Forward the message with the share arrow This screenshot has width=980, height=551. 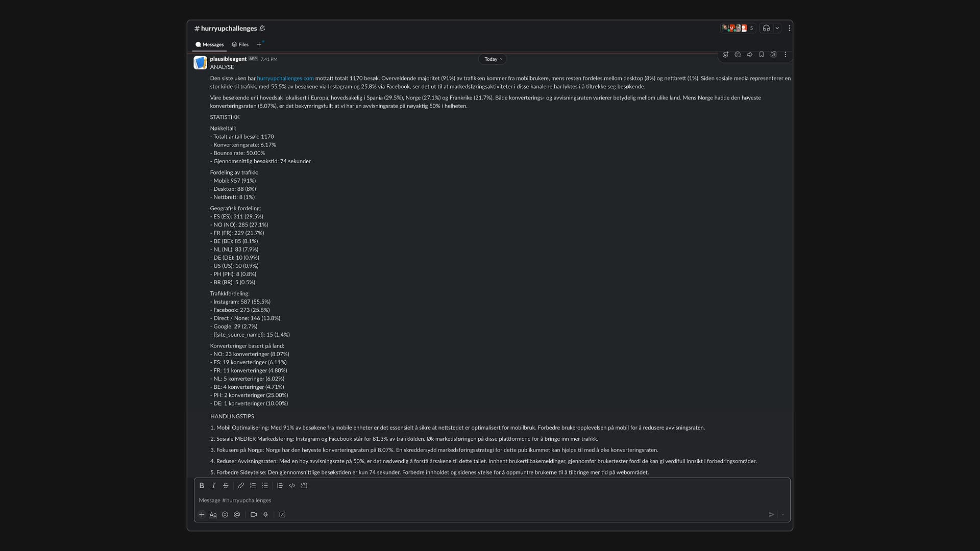click(x=749, y=55)
